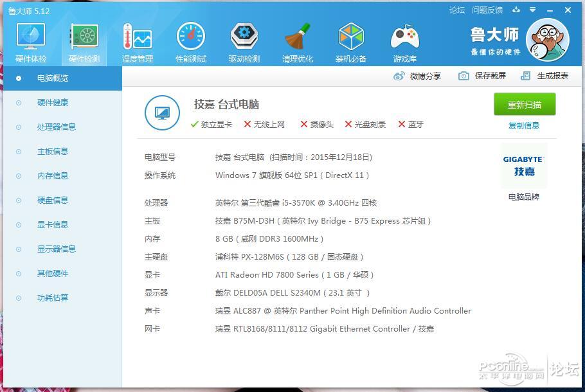Click the 独立显卡 checkmark feature
Screen dimensions: 585x392
click(x=211, y=124)
